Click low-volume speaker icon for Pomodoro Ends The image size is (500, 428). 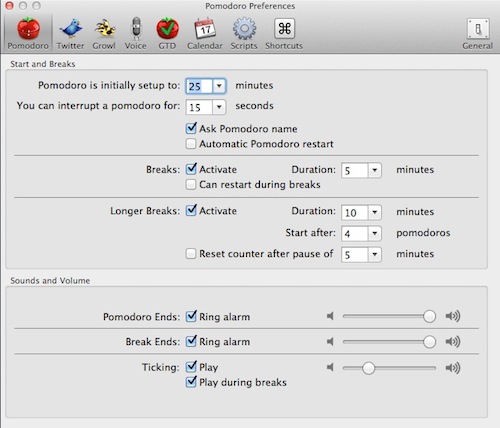[x=330, y=316]
